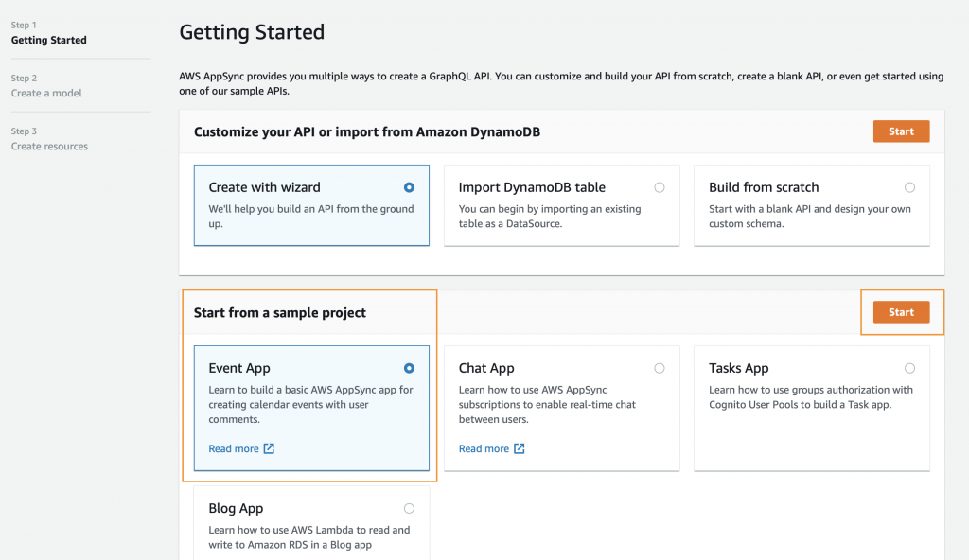Select the Build from scratch radio button

[x=909, y=187]
